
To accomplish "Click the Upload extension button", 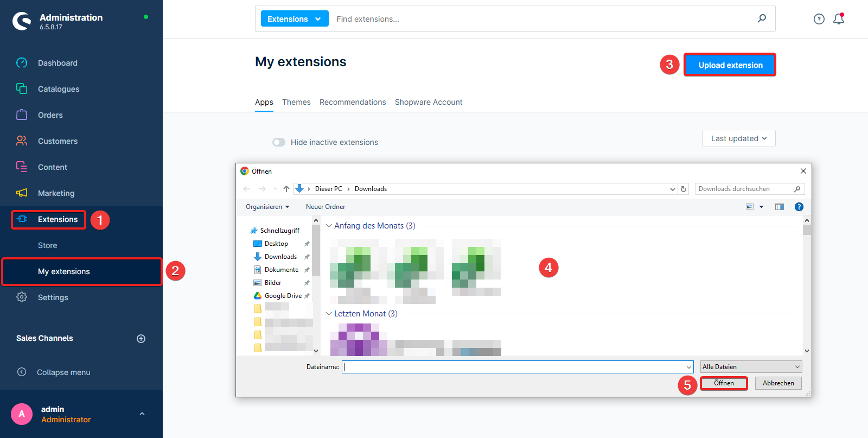I will click(730, 65).
